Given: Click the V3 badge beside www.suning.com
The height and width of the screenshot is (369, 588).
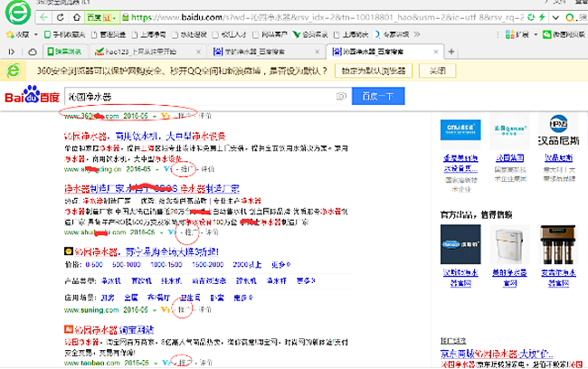Looking at the screenshot, I should (x=165, y=309).
